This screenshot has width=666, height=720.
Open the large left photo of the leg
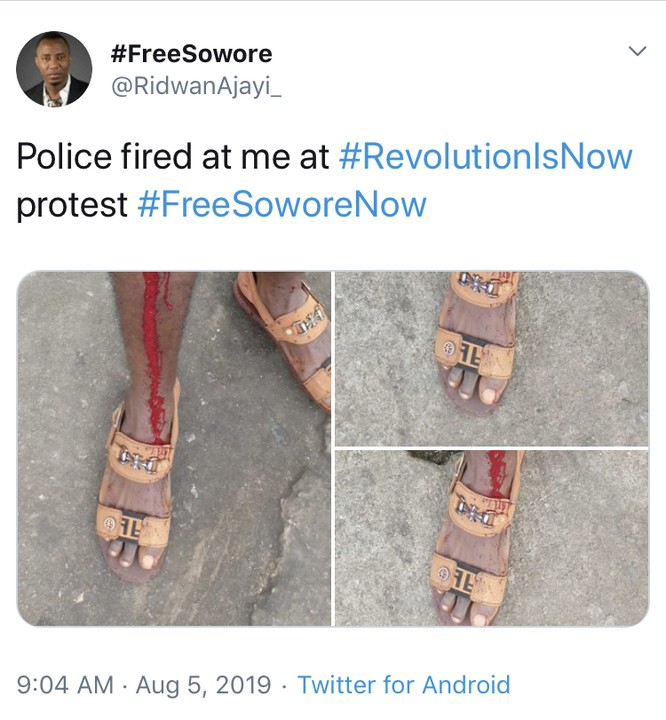tap(174, 448)
